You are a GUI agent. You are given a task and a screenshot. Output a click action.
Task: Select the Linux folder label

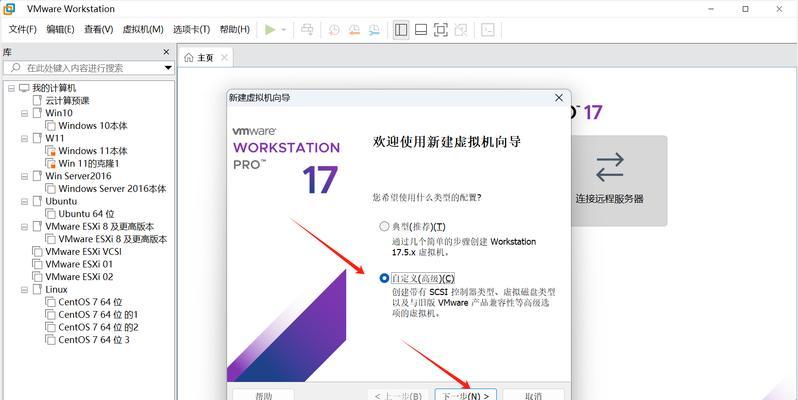click(56, 290)
